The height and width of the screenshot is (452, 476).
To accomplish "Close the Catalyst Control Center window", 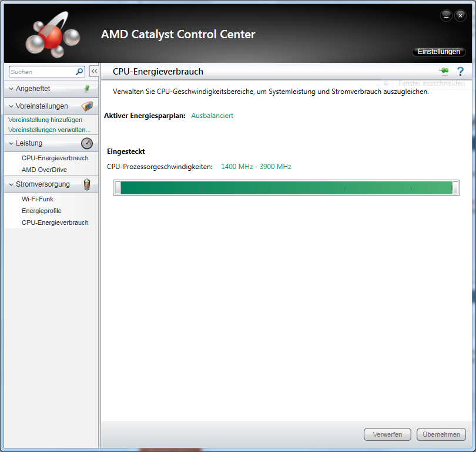I will tap(460, 15).
